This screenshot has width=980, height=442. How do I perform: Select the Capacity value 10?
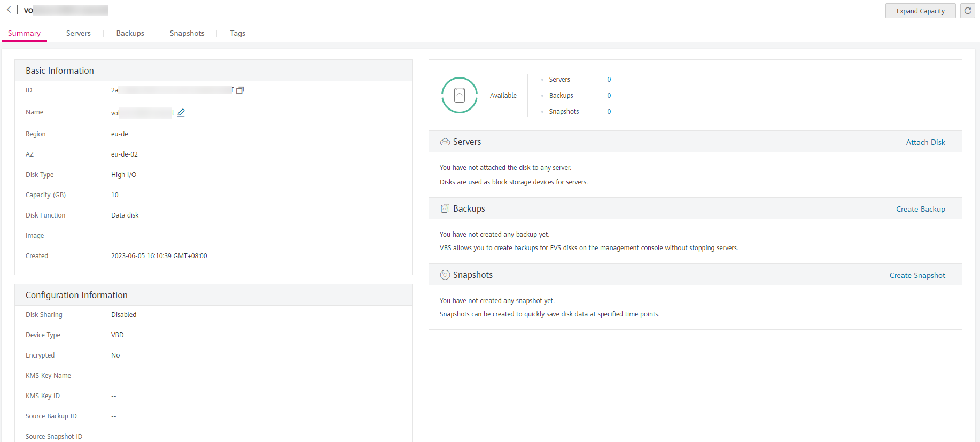point(115,195)
